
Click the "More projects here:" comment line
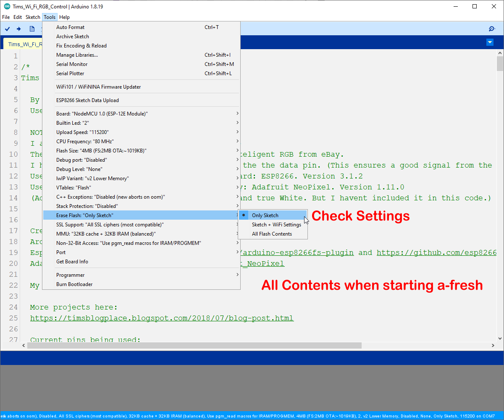(74, 307)
